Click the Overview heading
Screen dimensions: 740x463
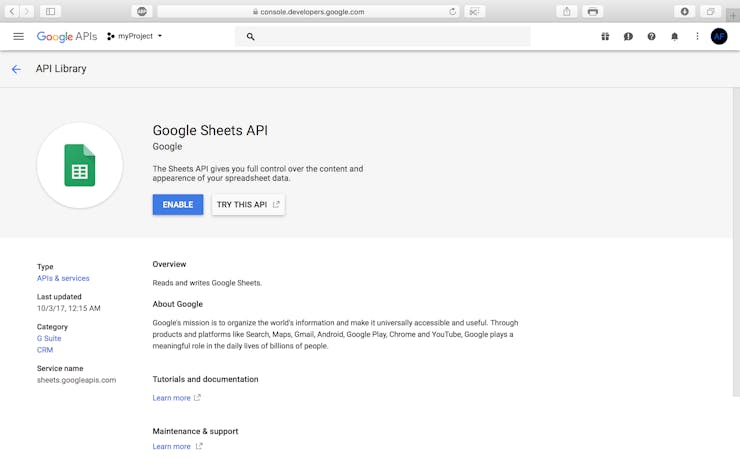pyautogui.click(x=169, y=264)
